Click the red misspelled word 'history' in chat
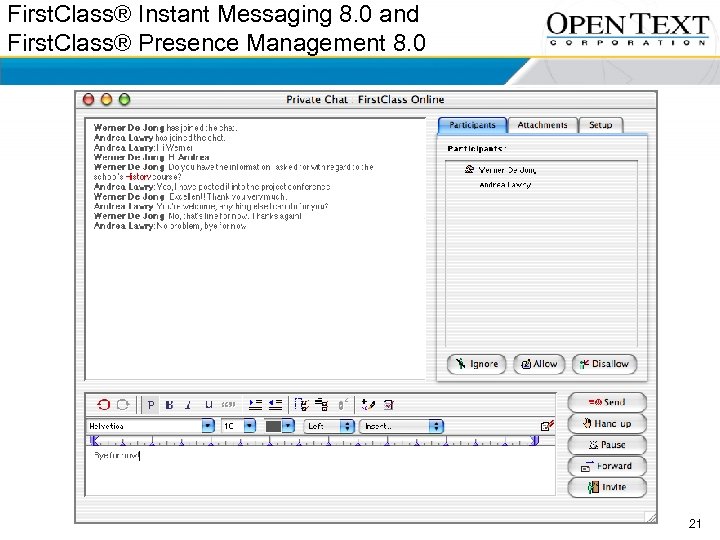This screenshot has height=540, width=720. [139, 177]
